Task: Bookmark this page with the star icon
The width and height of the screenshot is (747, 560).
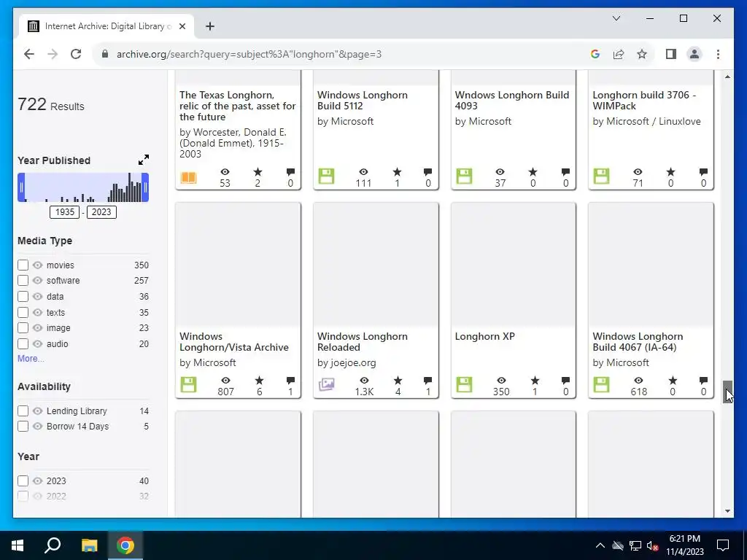Action: point(642,54)
